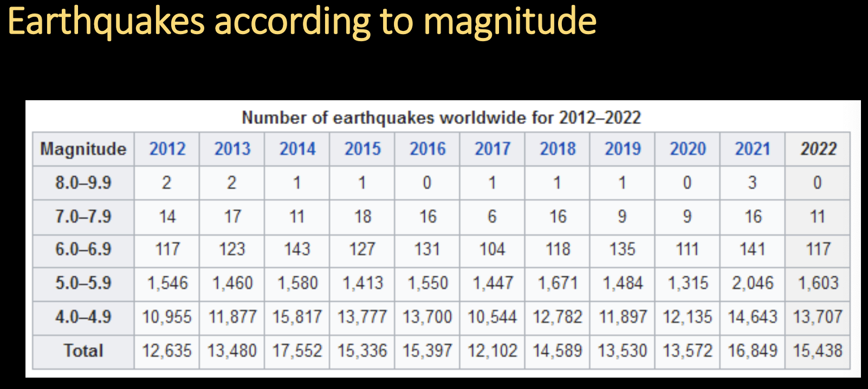Open the 2013 column header link

232,149
